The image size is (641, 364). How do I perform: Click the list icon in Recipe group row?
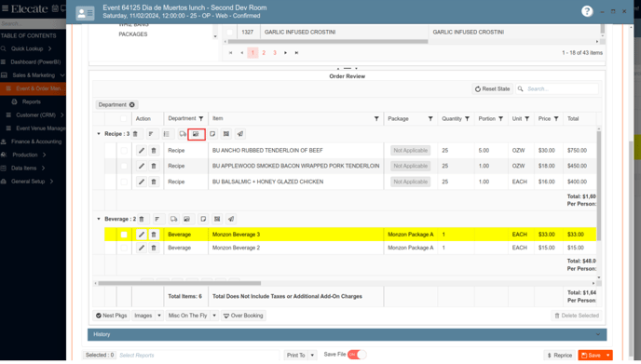pos(167,134)
